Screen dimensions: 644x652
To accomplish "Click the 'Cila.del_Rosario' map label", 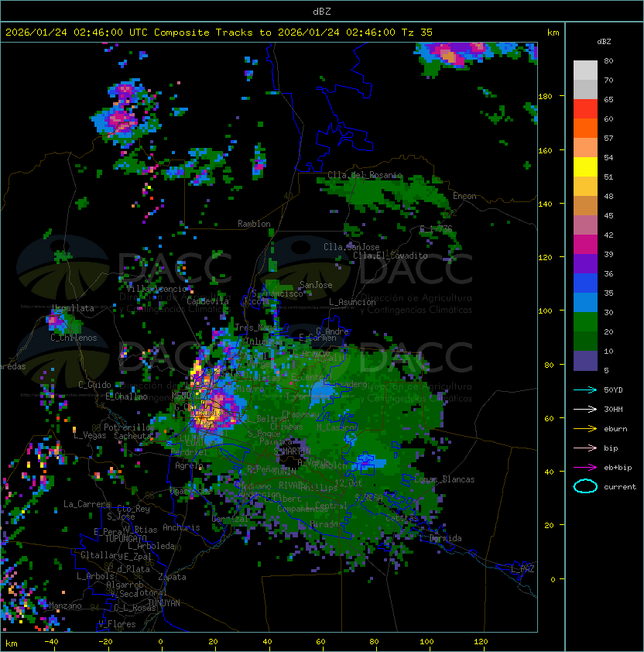I will click(365, 175).
